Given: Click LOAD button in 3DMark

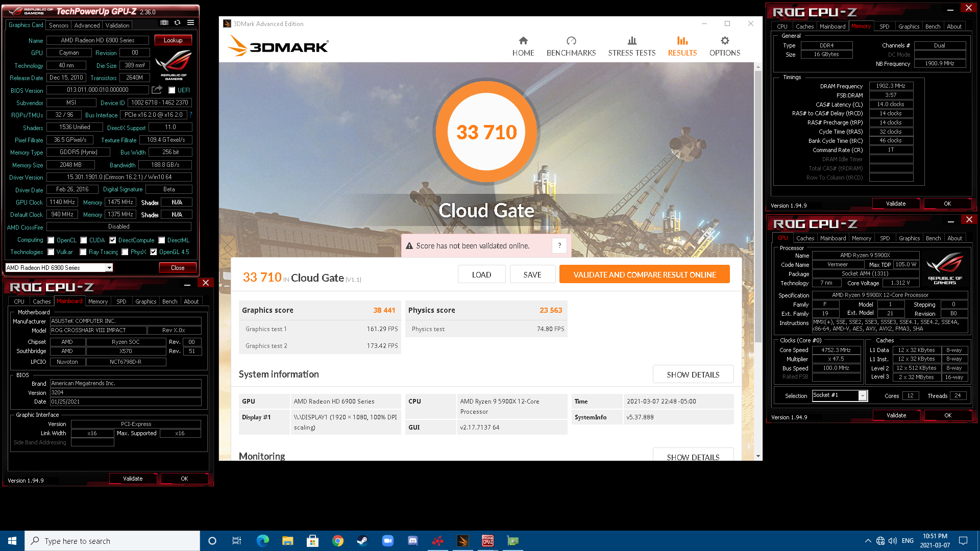Looking at the screenshot, I should pyautogui.click(x=481, y=274).
